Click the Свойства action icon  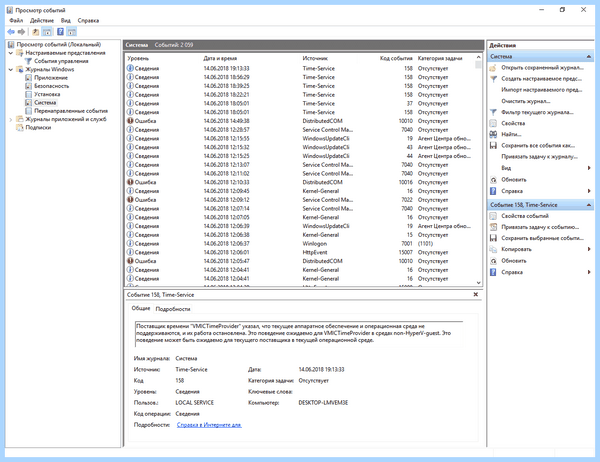[x=493, y=123]
